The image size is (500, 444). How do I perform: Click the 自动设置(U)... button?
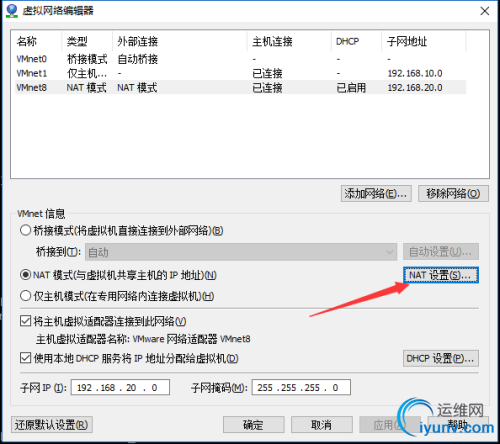point(441,252)
